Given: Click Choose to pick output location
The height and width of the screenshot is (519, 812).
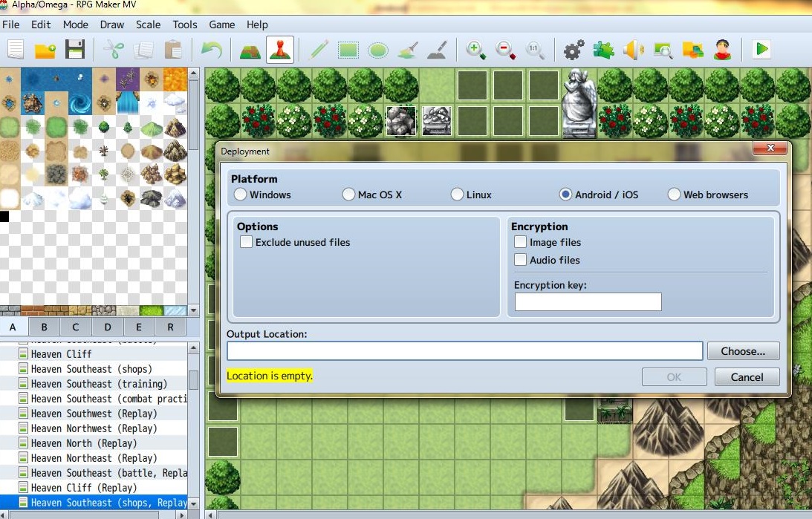Looking at the screenshot, I should pos(743,350).
